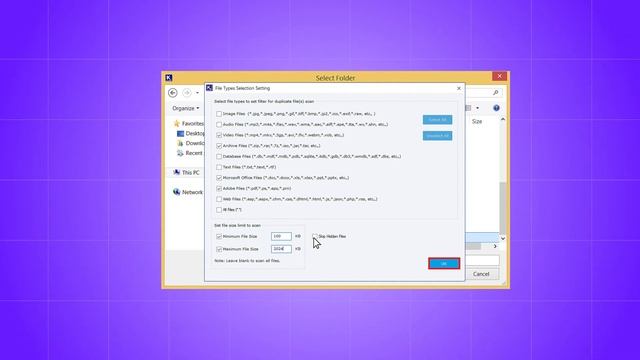Click the search magnifier icon in Select Folder

tap(496, 93)
